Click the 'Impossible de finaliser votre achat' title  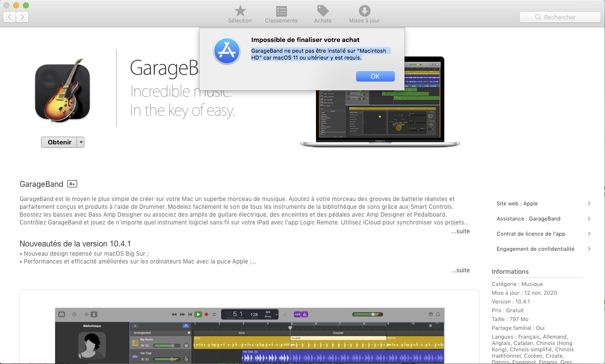[x=305, y=40]
